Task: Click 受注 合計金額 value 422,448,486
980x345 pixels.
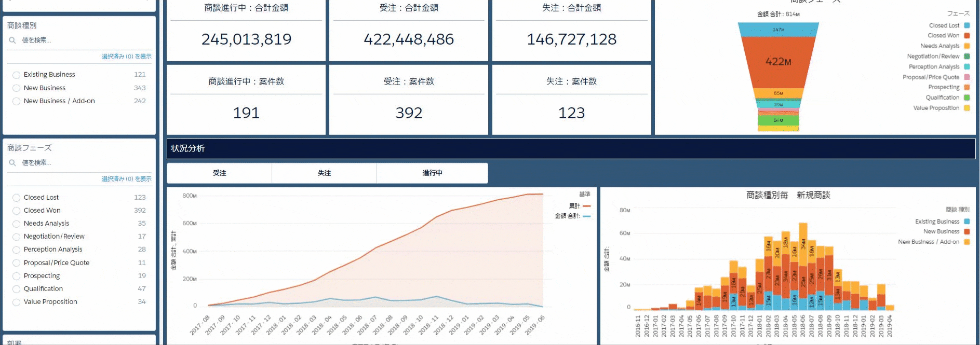Action: pyautogui.click(x=409, y=39)
